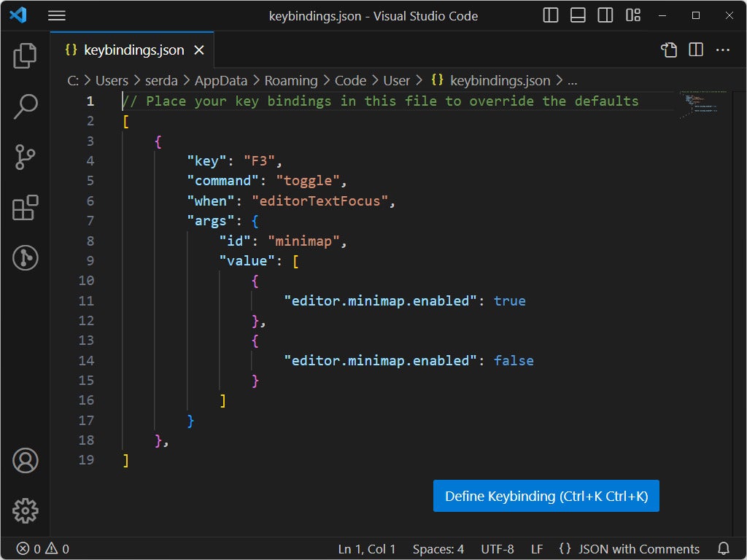Open Keyboard Shortcuts UI editor icon
The height and width of the screenshot is (560, 747).
(668, 50)
